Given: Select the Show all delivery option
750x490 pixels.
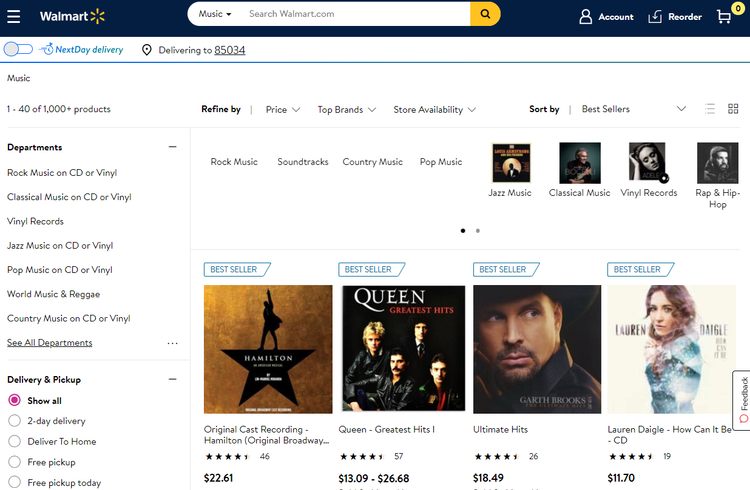Looking at the screenshot, I should pyautogui.click(x=15, y=400).
